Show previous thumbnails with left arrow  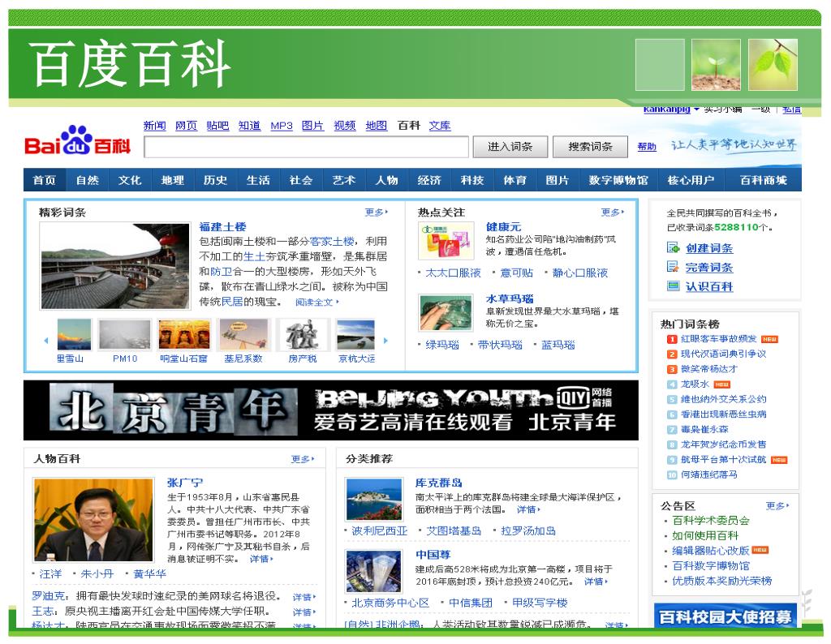[46, 341]
